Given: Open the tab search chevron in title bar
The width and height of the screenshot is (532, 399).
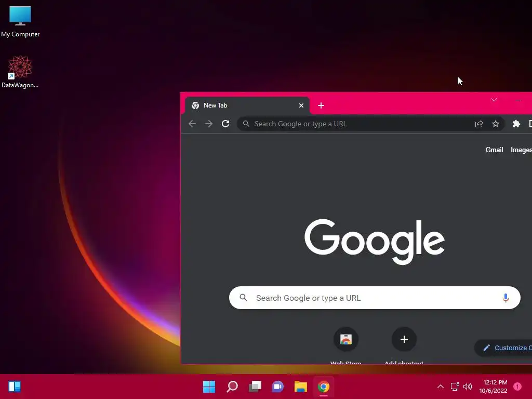Looking at the screenshot, I should point(494,100).
